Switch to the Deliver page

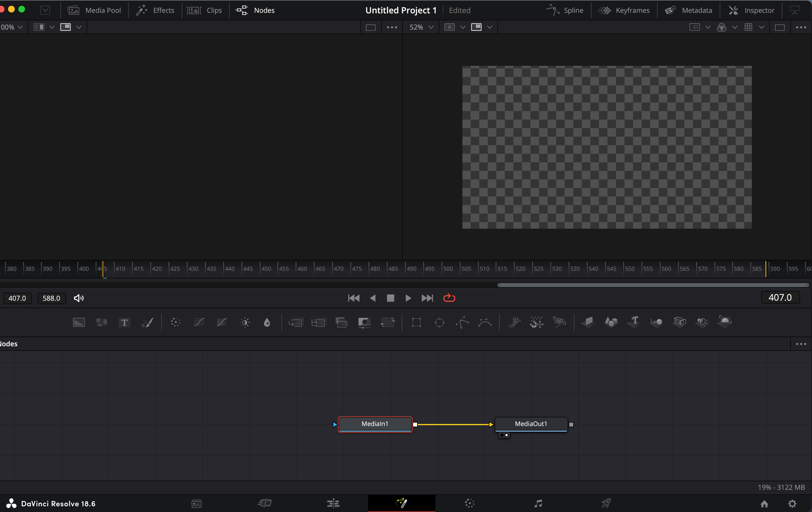pos(606,503)
